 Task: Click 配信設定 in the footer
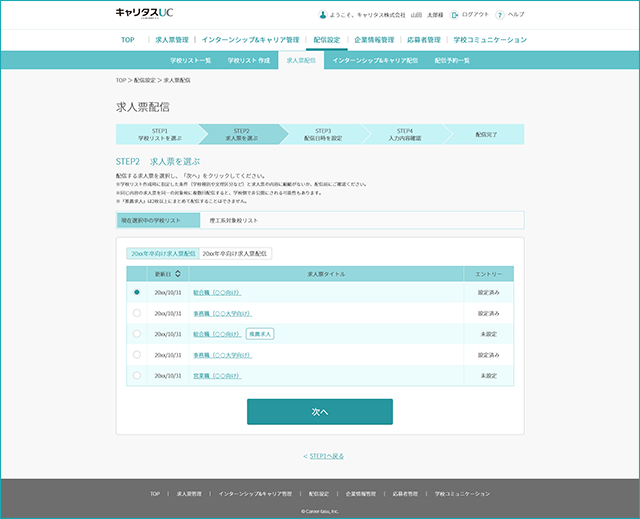click(x=318, y=494)
